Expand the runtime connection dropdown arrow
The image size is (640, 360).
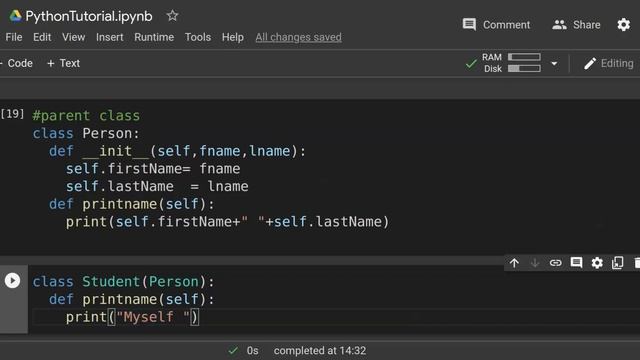pos(554,64)
